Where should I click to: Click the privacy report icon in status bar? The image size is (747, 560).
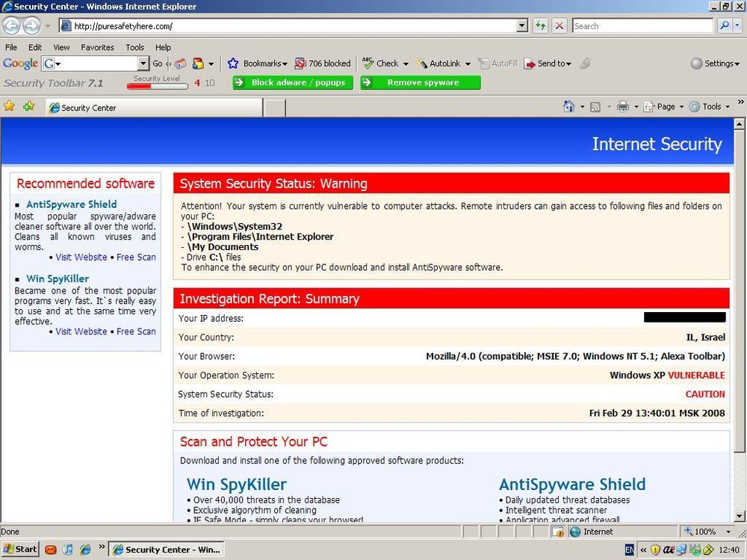click(x=558, y=532)
